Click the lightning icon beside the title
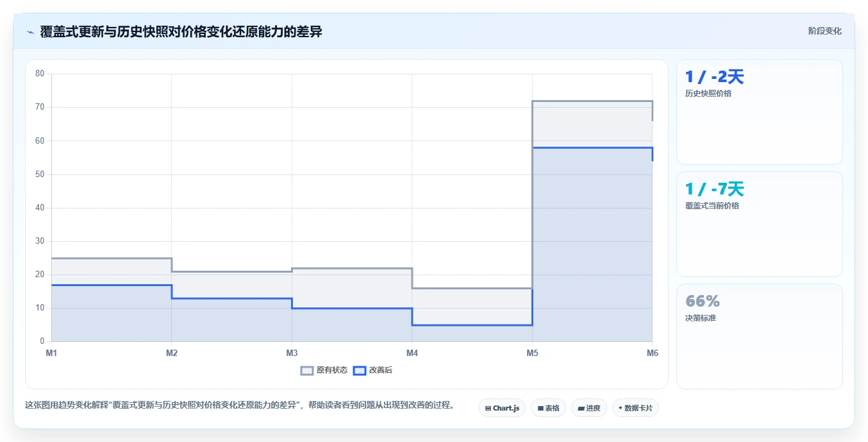The width and height of the screenshot is (868, 442). pos(30,32)
